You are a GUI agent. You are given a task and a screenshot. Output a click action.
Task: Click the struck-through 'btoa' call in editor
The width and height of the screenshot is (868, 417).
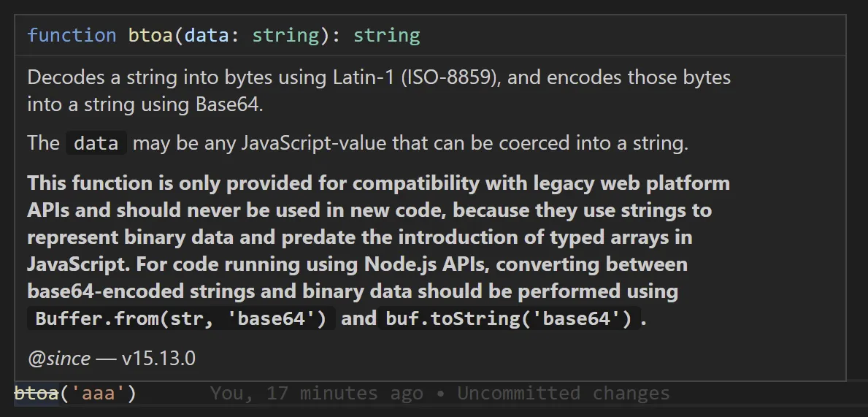36,394
